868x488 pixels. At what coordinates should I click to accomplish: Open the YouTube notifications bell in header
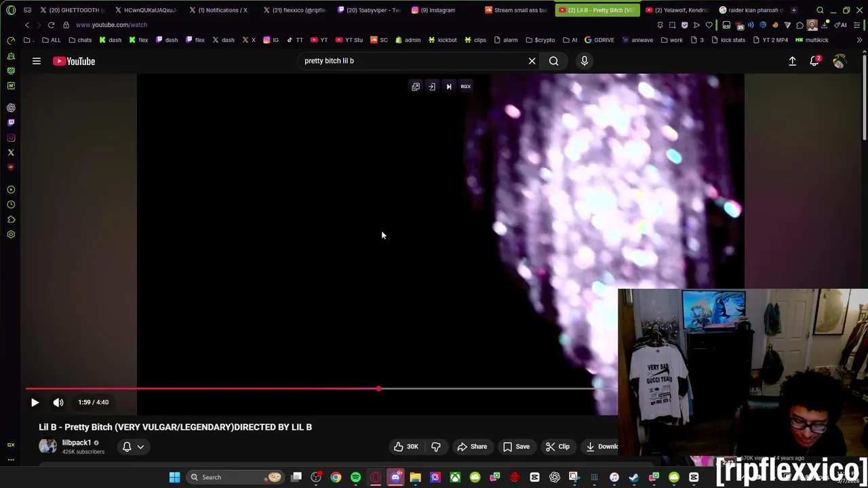coord(814,61)
